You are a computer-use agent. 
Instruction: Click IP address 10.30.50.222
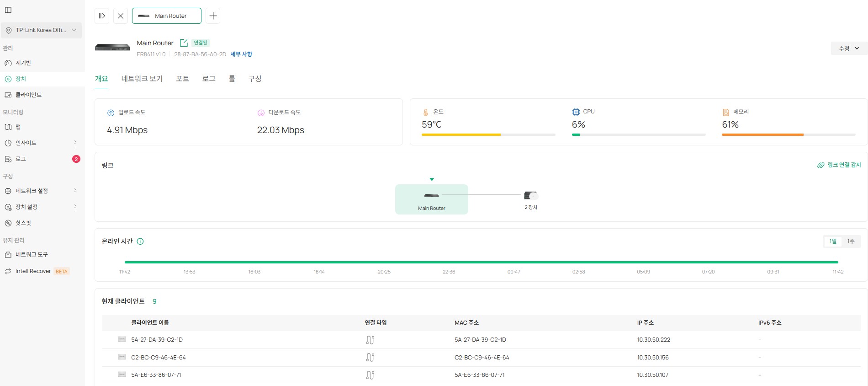654,340
